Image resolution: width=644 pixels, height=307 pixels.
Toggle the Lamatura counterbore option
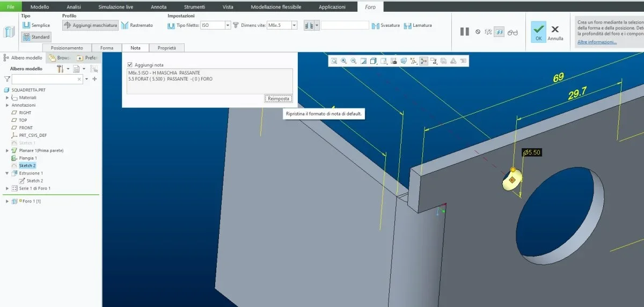[x=418, y=25]
